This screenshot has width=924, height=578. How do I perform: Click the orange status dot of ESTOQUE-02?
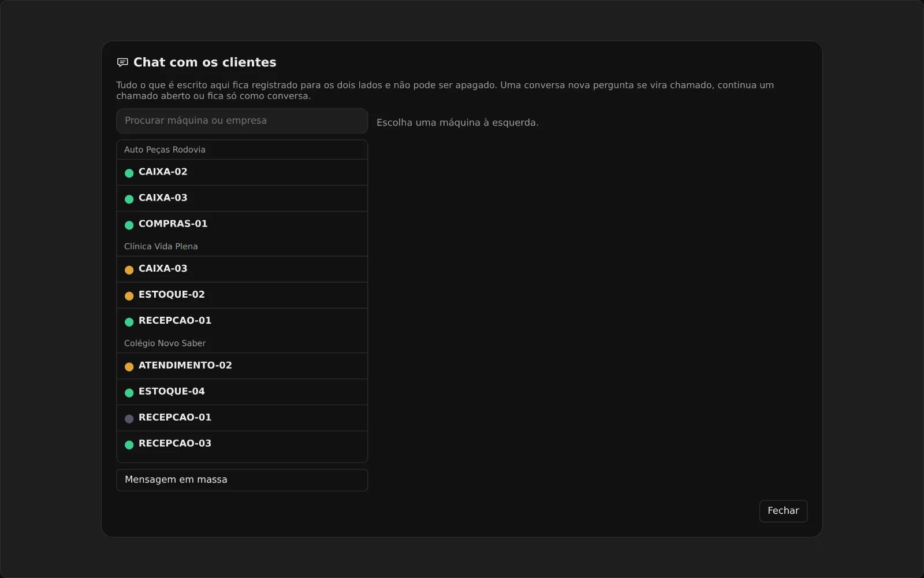point(129,296)
